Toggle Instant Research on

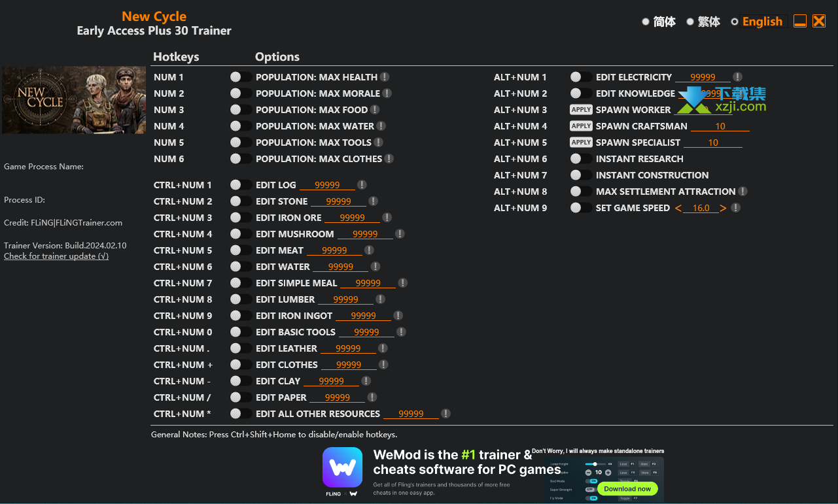click(580, 159)
